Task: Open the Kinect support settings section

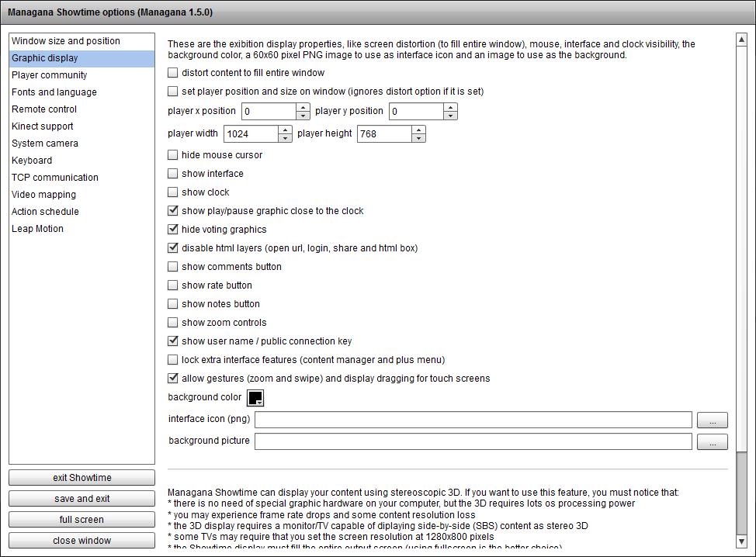Action: [x=43, y=126]
